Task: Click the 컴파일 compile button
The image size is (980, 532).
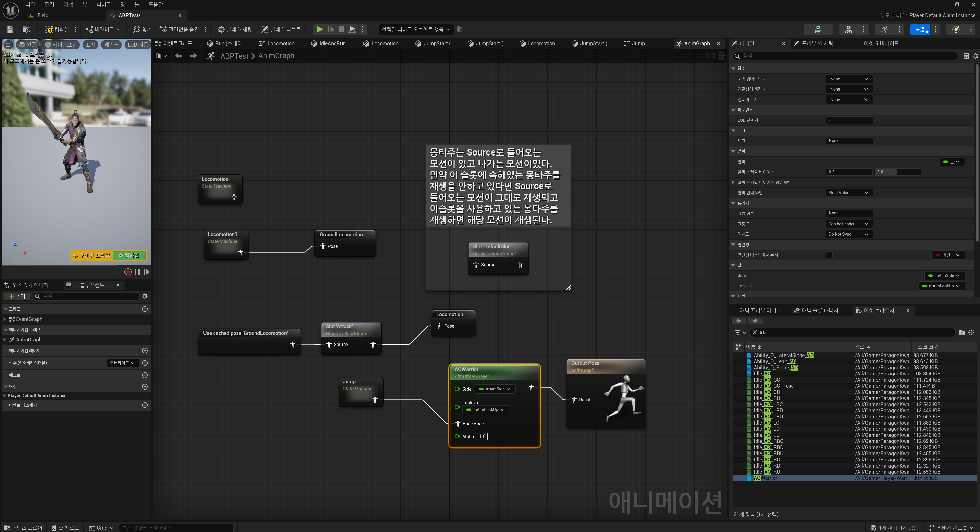Action: coord(57,29)
